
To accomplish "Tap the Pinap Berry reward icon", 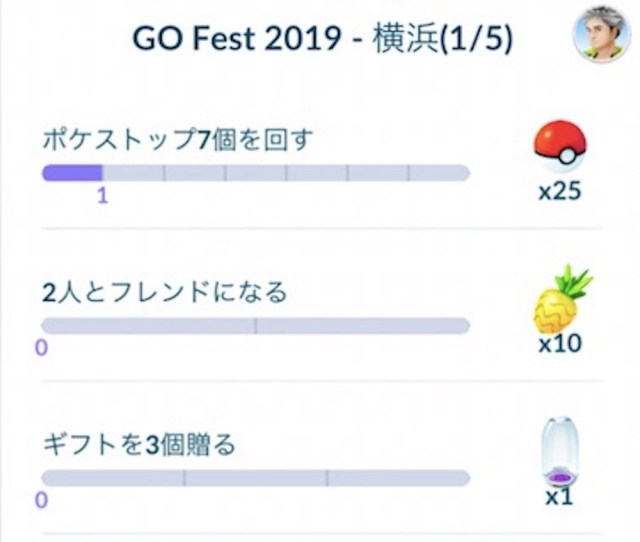I will tap(562, 298).
